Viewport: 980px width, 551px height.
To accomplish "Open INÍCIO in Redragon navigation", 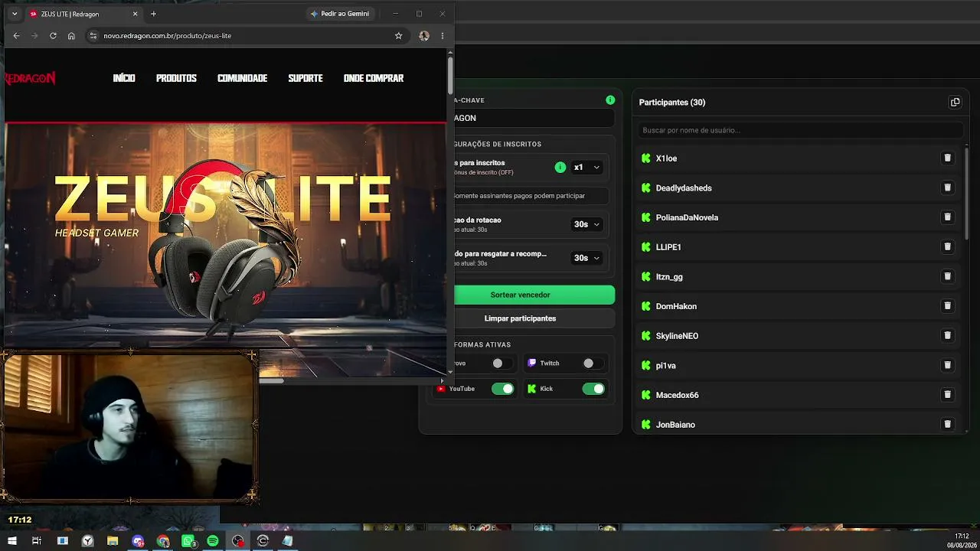I will point(124,78).
